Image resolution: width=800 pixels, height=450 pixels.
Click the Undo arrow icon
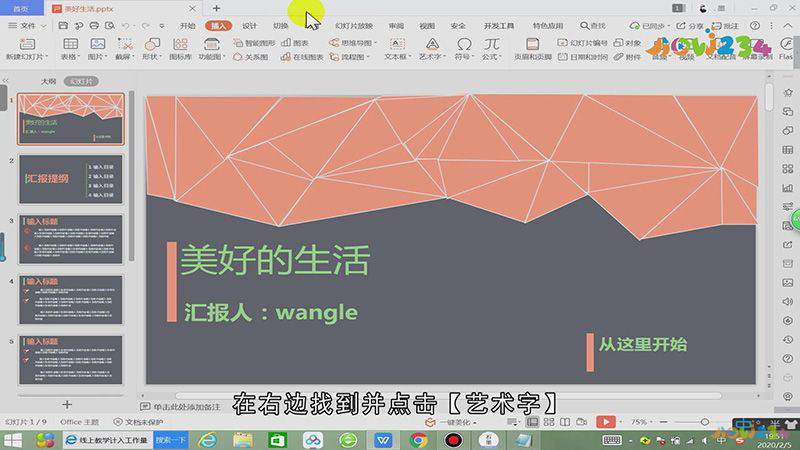[x=126, y=26]
